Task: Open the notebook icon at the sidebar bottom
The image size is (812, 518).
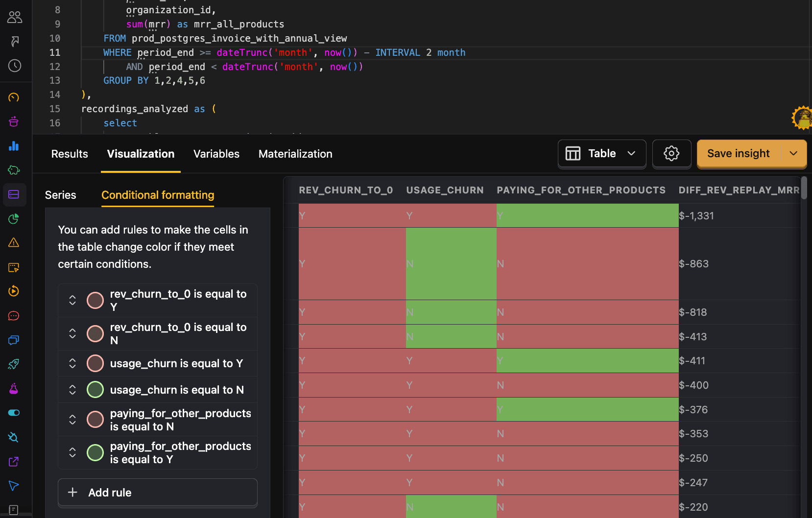Action: (x=14, y=510)
